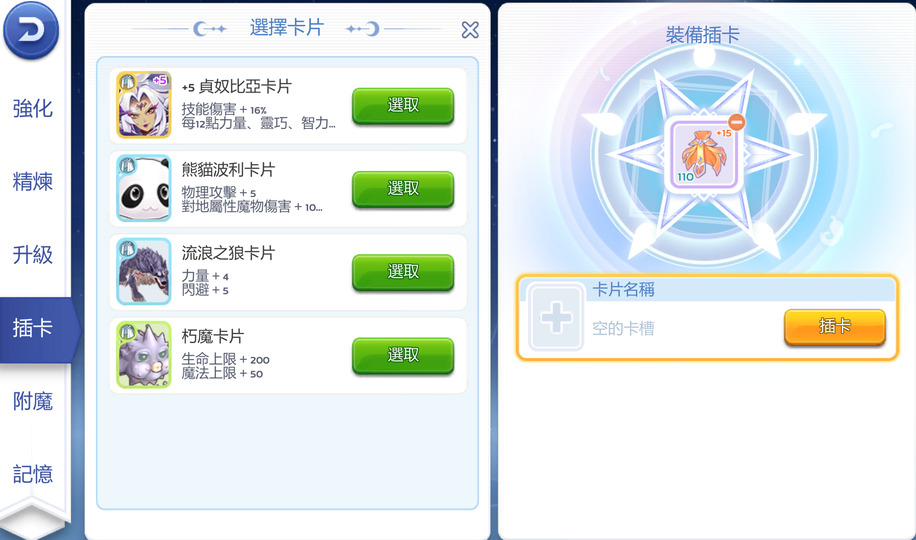The image size is (916, 540).
Task: Click the blue back arrow icon
Action: click(31, 30)
